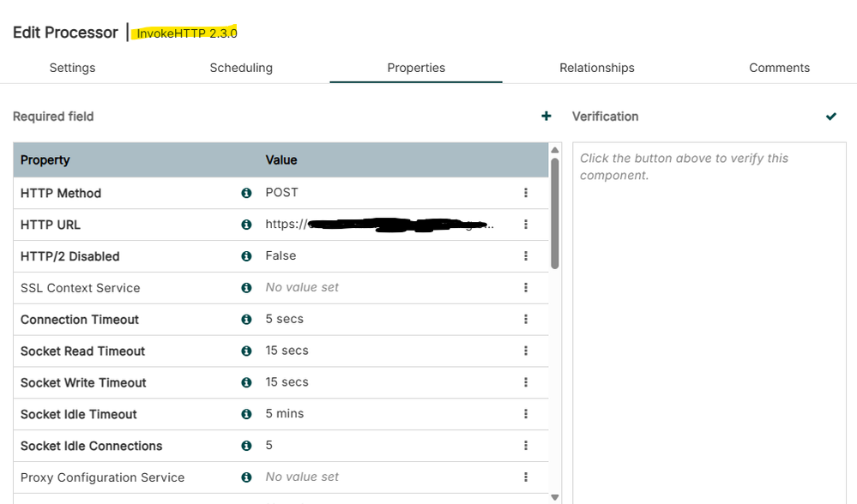Show info for HTTP Method property
The height and width of the screenshot is (504, 857).
[x=246, y=193]
